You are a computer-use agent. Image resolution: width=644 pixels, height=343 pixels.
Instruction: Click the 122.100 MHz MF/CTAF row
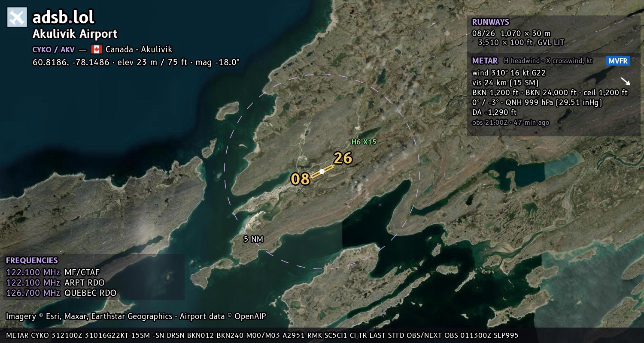pos(53,272)
